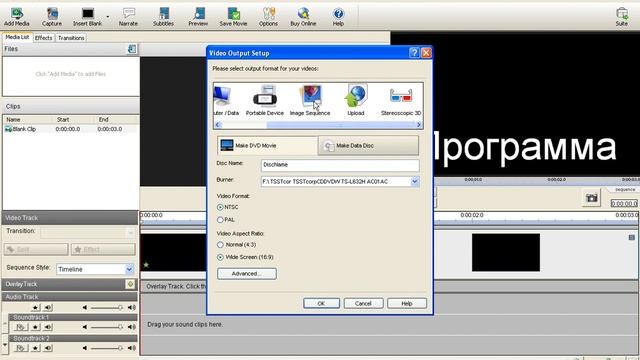640x360 pixels.
Task: Click the 0:00:02.0 mark on timeline ruler
Action: click(x=472, y=215)
